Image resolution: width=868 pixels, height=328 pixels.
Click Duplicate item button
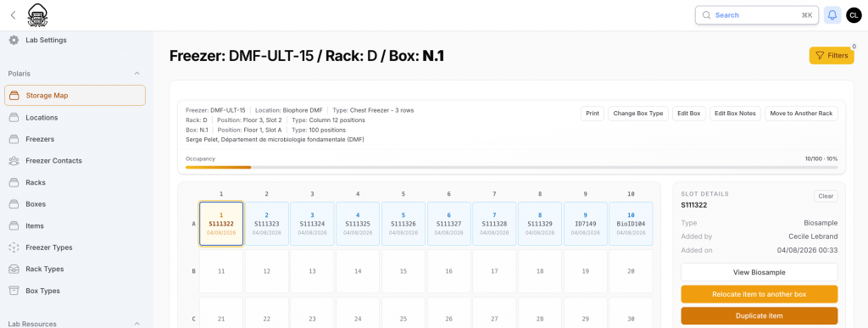click(x=759, y=316)
